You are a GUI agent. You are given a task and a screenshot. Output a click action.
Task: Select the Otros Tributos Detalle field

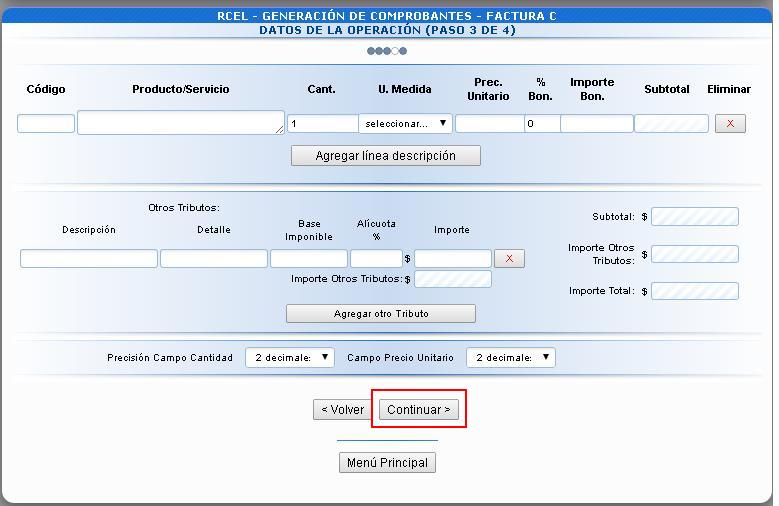pos(214,259)
